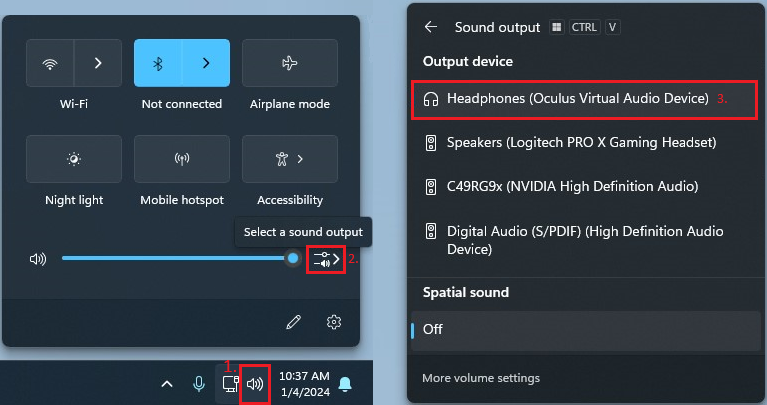Select Headphones (Oculus Virtual Audio Device)
This screenshot has width=767, height=405.
point(578,99)
